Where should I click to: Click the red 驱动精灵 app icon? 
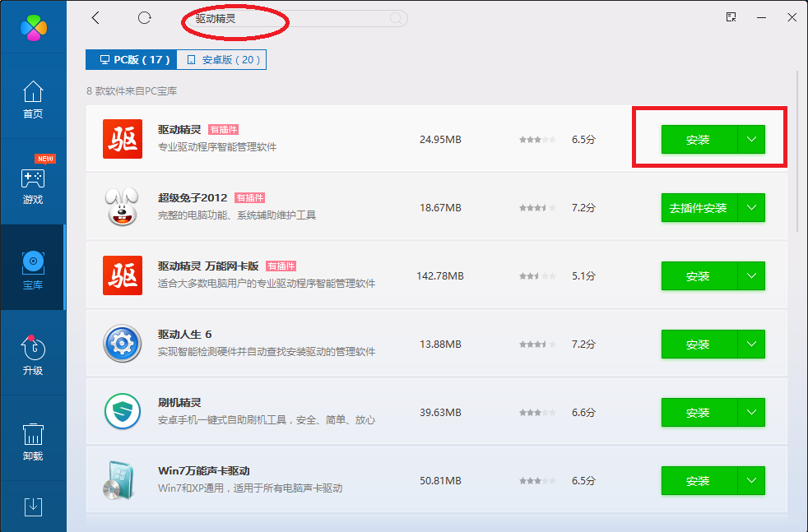[x=123, y=139]
